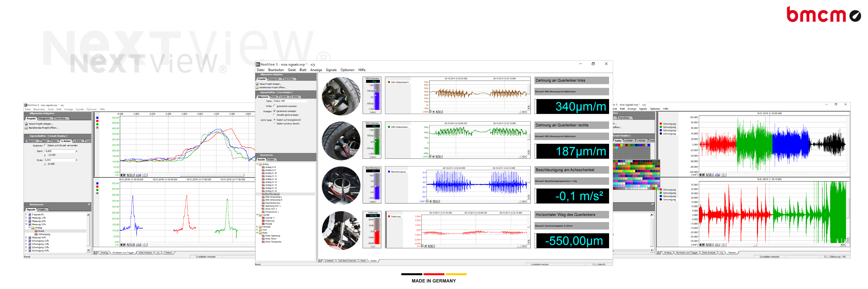Enable Aktuelle Werte anzeigen checkbox

[x=275, y=115]
